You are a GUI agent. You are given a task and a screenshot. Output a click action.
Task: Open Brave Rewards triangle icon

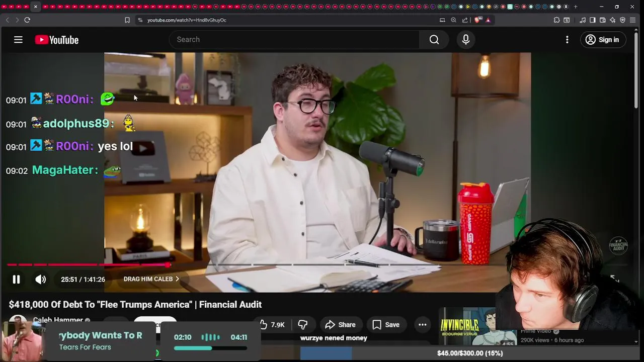pos(488,20)
